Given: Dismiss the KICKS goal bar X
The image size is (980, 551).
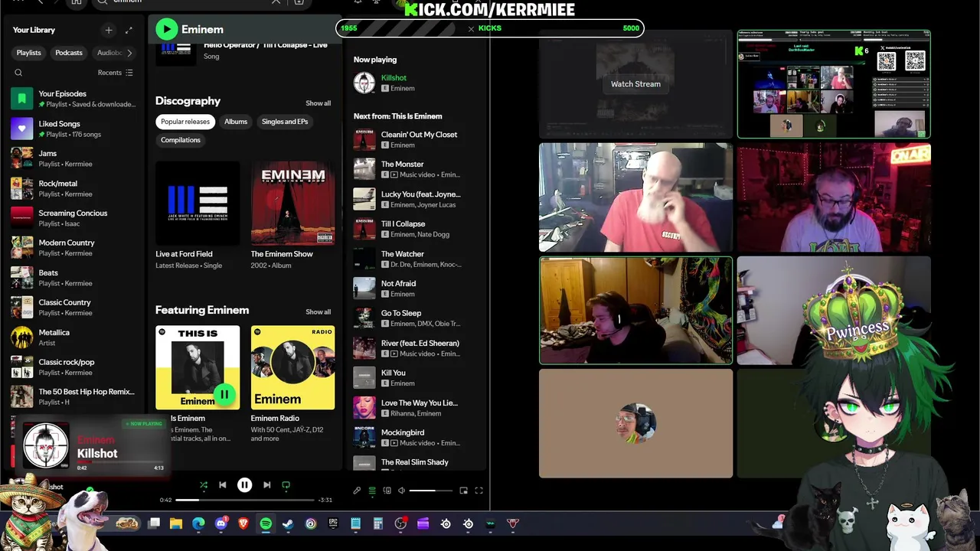Looking at the screenshot, I should (x=471, y=28).
